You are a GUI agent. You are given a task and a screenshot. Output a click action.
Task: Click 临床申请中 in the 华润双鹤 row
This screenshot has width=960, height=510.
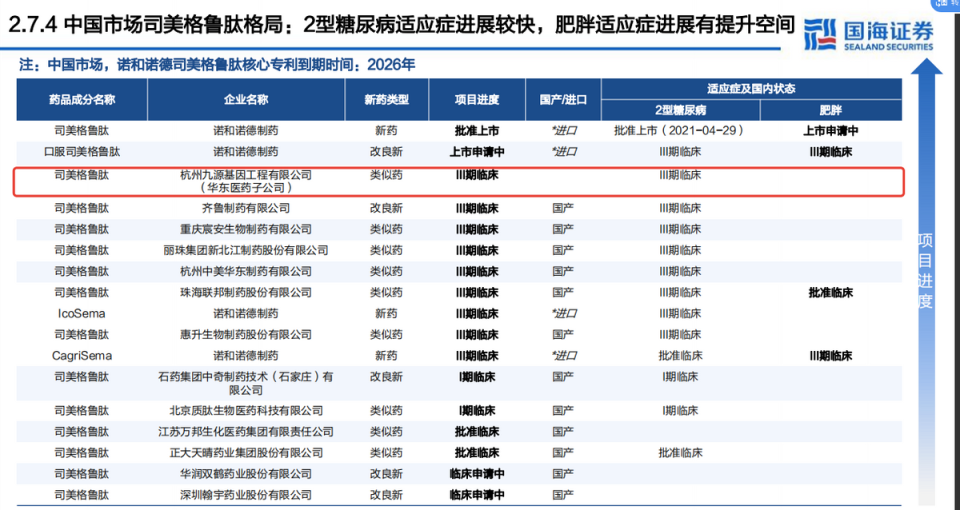pos(477,474)
